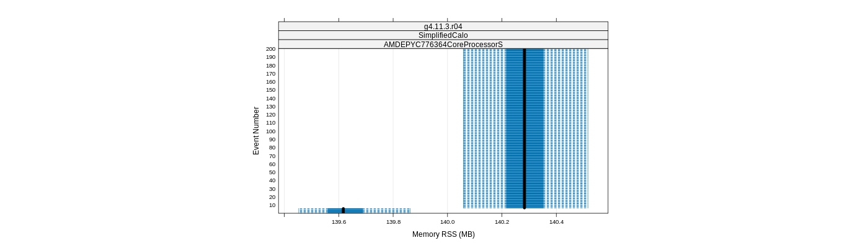
Task: Click y-axis tick label 60
Action: click(272, 164)
